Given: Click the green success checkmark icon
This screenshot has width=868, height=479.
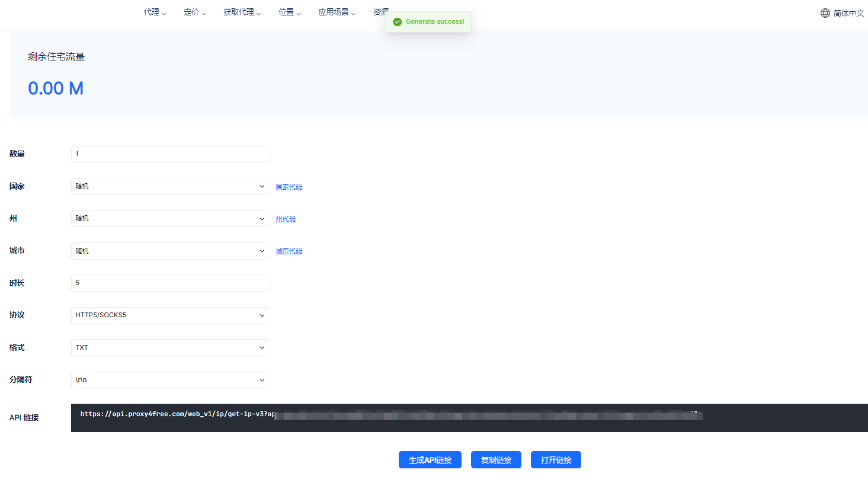Looking at the screenshot, I should coord(398,22).
